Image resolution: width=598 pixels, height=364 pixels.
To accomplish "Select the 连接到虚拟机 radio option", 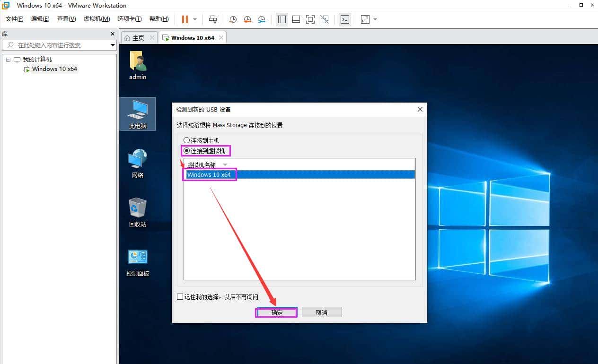I will click(x=186, y=151).
